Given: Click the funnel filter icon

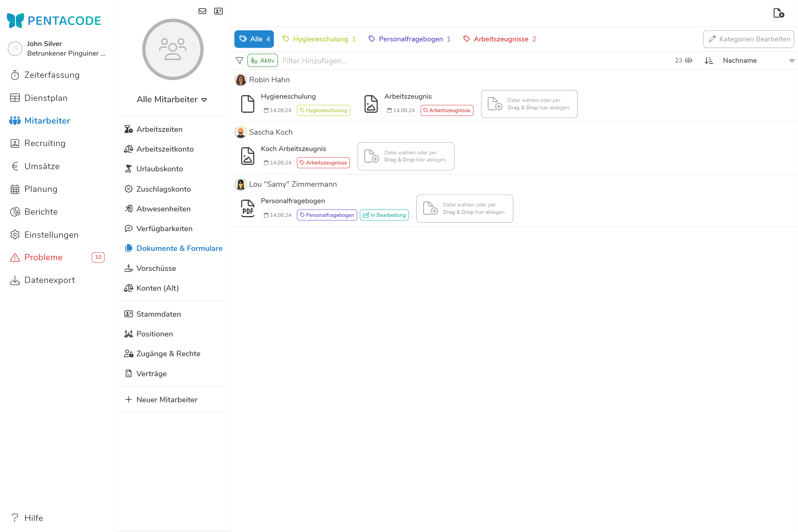Looking at the screenshot, I should (239, 60).
